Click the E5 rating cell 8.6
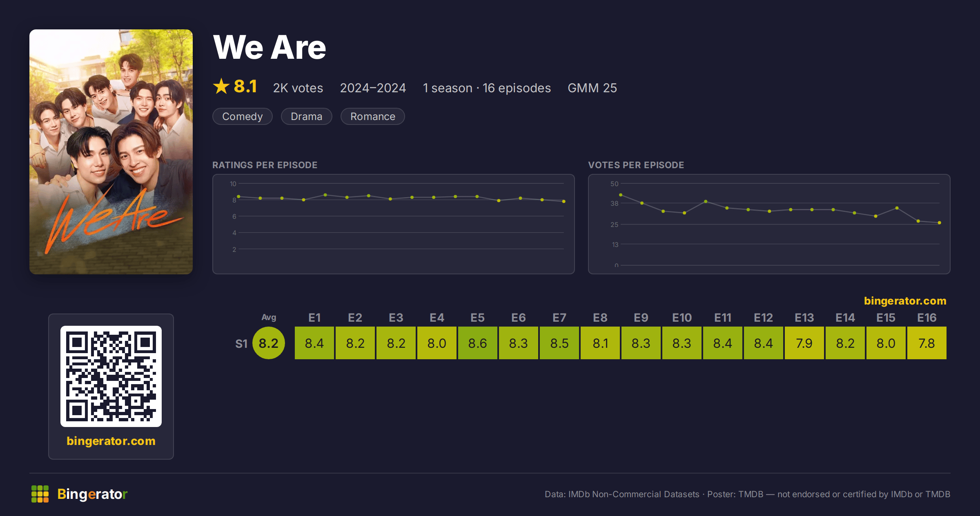This screenshot has width=980, height=516. point(478,343)
